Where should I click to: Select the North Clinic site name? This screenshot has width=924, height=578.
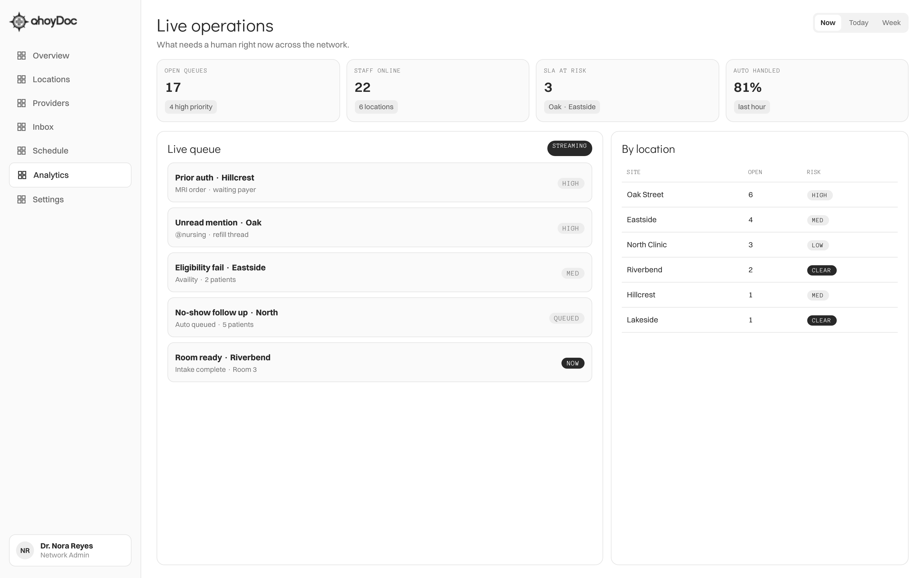pyautogui.click(x=646, y=245)
